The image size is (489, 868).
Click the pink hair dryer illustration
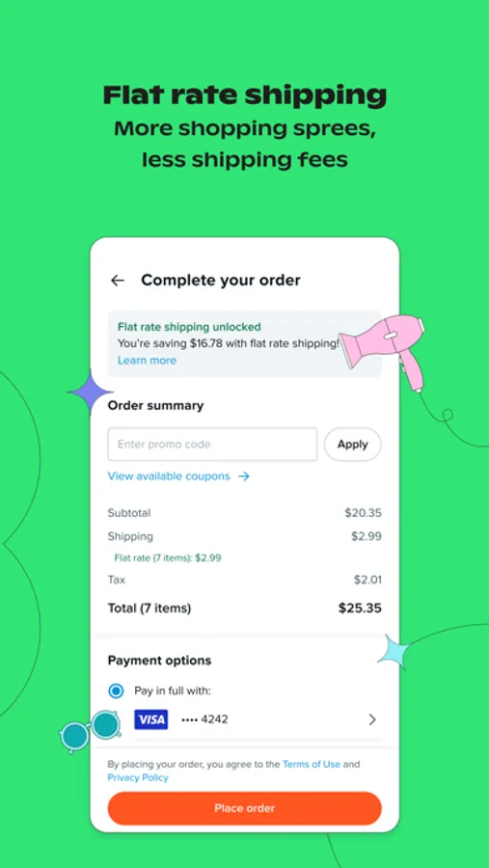tap(383, 347)
